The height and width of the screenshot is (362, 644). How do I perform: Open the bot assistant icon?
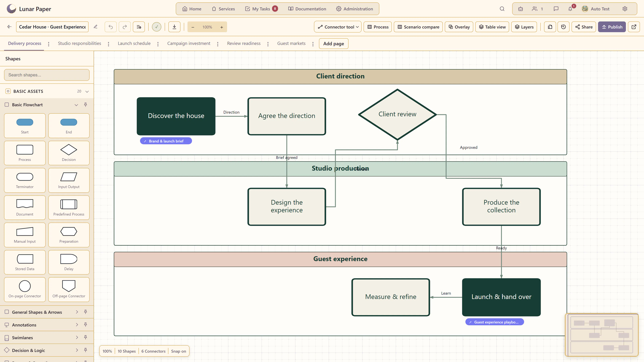[x=521, y=9]
